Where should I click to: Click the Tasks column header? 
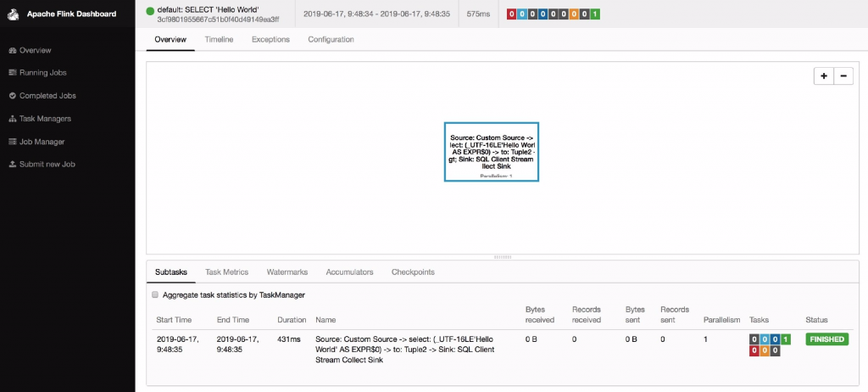tap(759, 320)
